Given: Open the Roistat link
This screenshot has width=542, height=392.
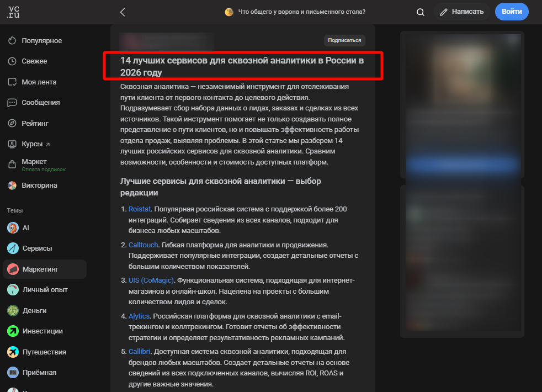Looking at the screenshot, I should (140, 209).
